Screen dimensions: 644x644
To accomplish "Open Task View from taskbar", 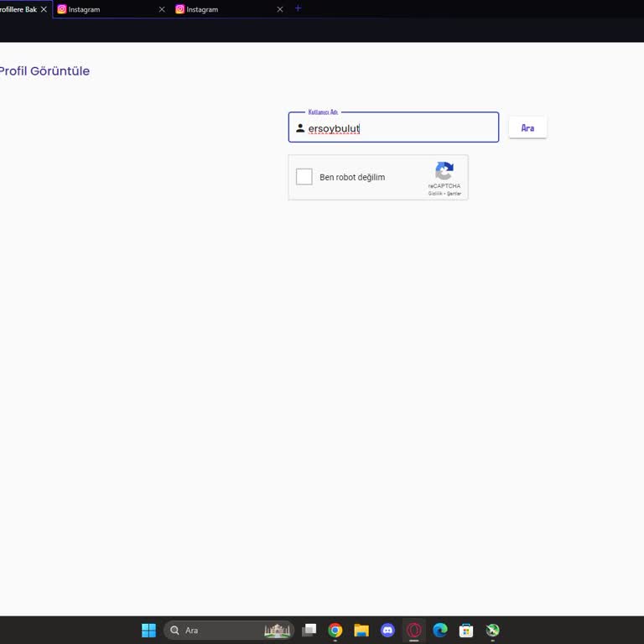I will pyautogui.click(x=309, y=630).
